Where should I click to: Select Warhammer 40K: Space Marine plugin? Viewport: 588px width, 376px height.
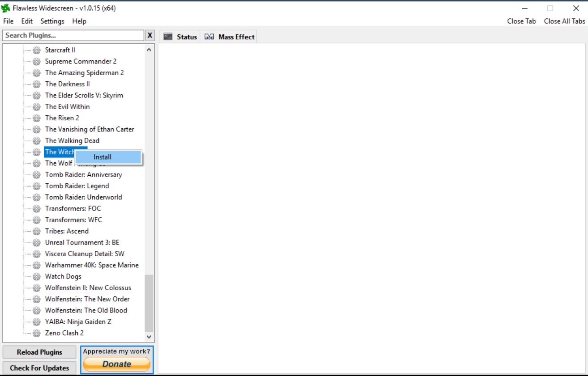(92, 265)
